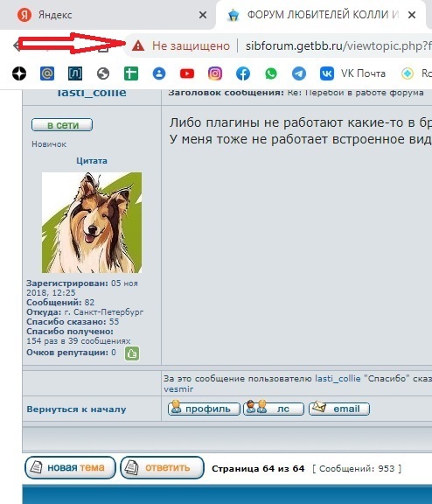Click the red warning triangle security icon
The height and width of the screenshot is (504, 432).
point(138,45)
